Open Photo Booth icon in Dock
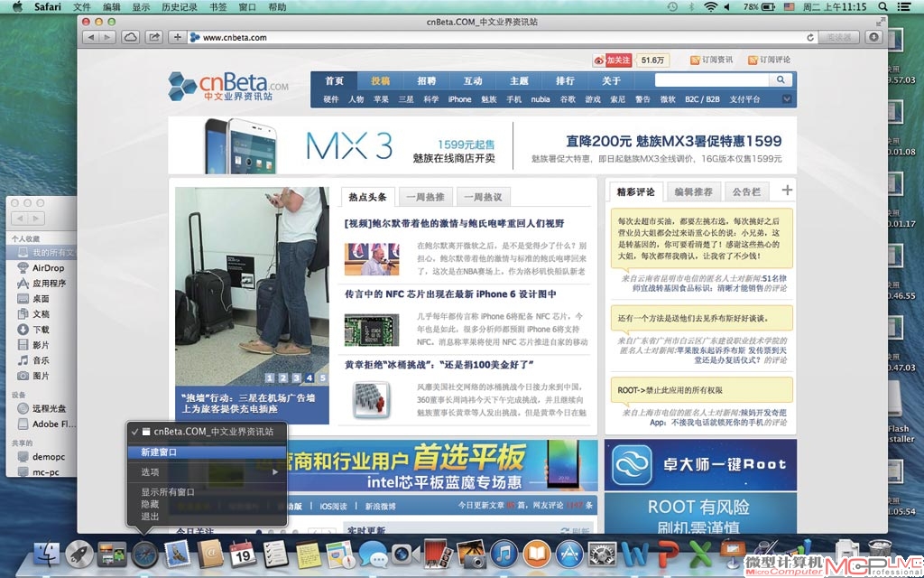The image size is (924, 578). click(x=439, y=554)
